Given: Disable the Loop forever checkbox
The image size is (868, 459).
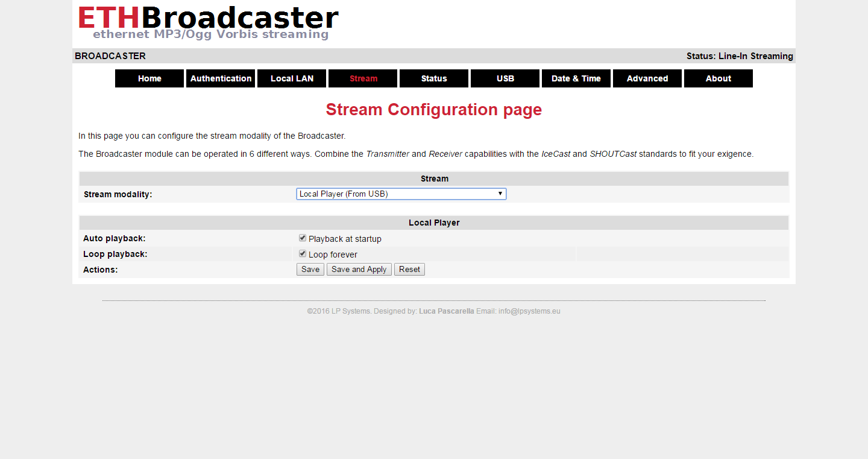Looking at the screenshot, I should pos(303,254).
